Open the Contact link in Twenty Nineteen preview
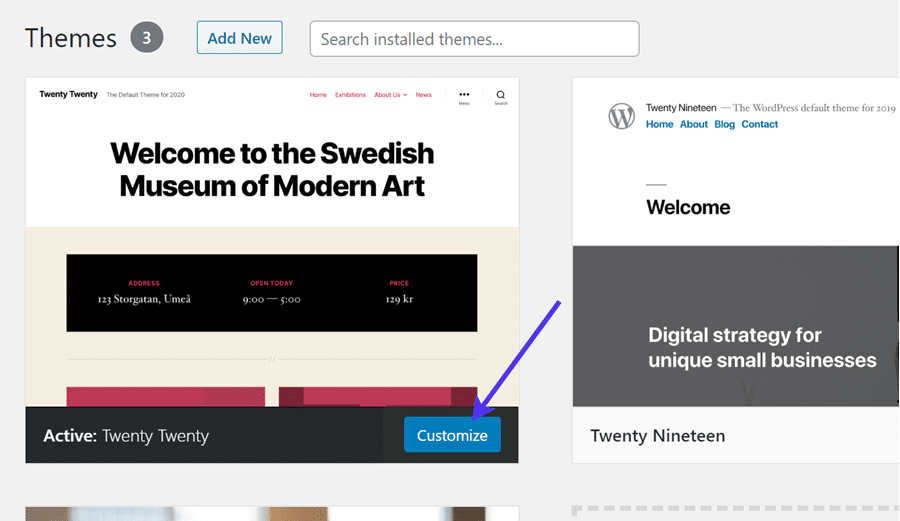The width and height of the screenshot is (900, 521). pos(759,124)
